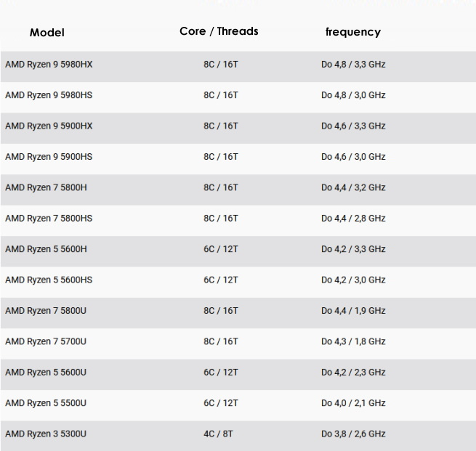The width and height of the screenshot is (476, 451).
Task: Click the AMD Ryzen 5 5600HS model
Action: (x=49, y=280)
